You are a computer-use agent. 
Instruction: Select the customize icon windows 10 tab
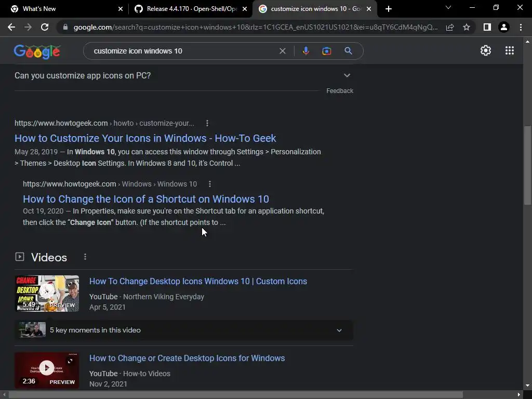315,9
